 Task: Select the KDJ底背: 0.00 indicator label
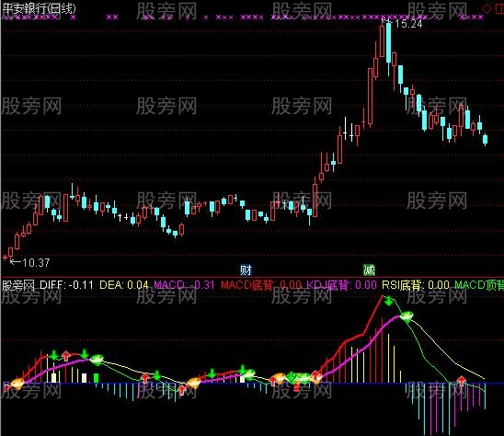[341, 285]
